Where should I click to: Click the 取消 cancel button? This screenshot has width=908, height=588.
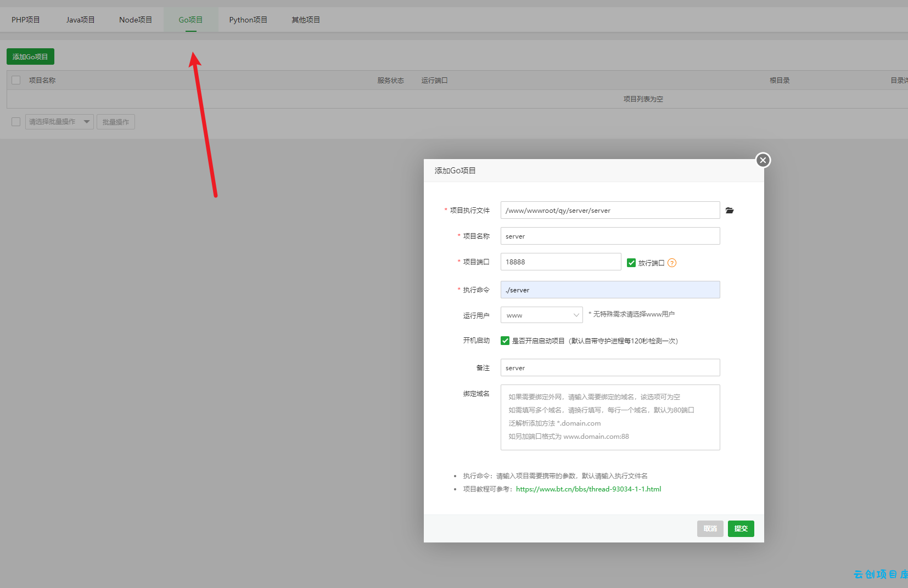[710, 529]
